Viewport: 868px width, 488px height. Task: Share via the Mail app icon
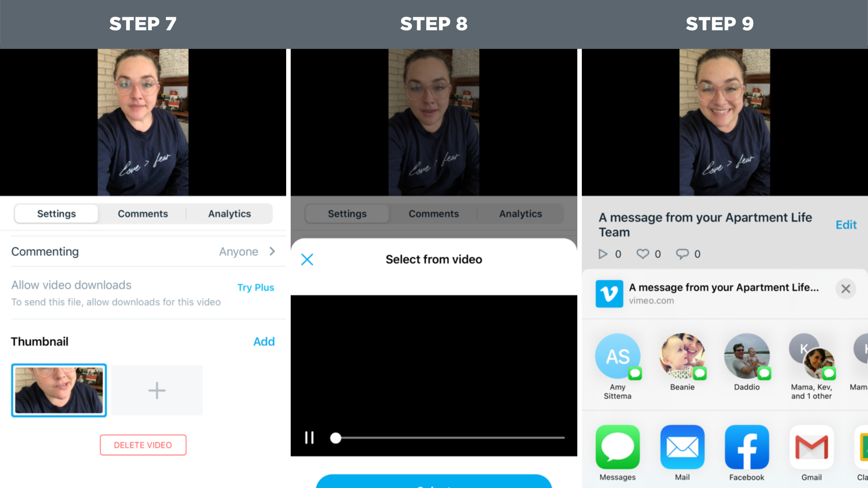tap(682, 447)
